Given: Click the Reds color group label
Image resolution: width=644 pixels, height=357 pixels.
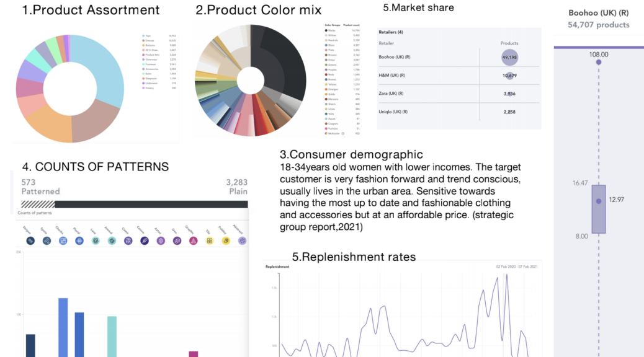Looking at the screenshot, I should coord(331,74).
